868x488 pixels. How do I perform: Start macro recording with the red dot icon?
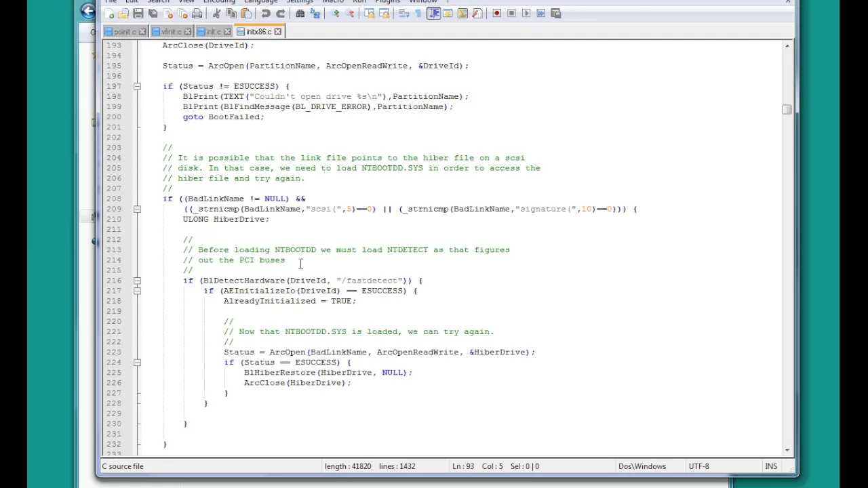(497, 13)
